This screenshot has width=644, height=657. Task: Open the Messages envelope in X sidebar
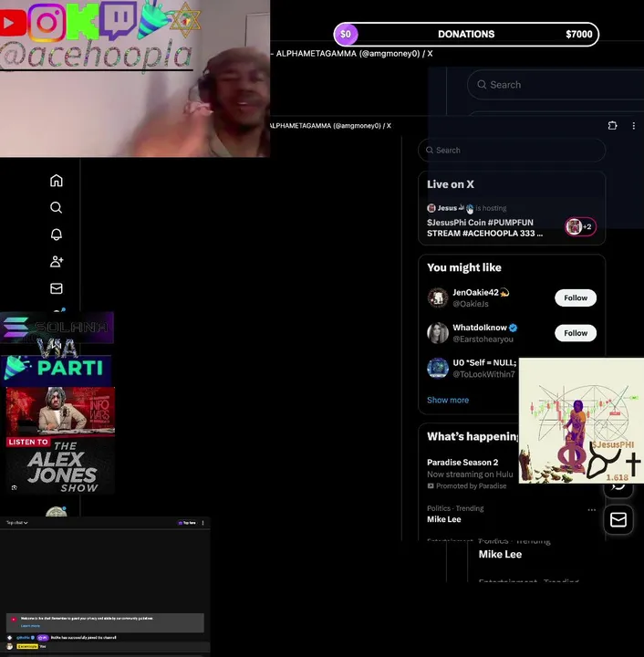click(57, 288)
